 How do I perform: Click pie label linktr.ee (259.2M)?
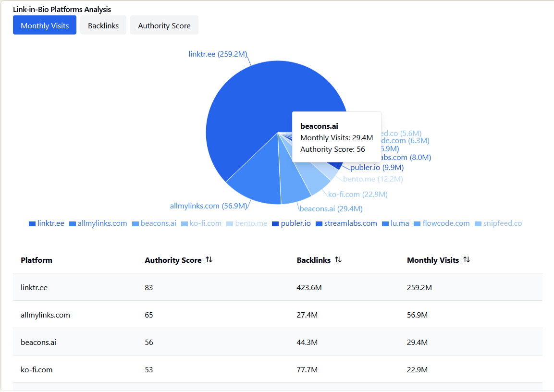pyautogui.click(x=218, y=54)
